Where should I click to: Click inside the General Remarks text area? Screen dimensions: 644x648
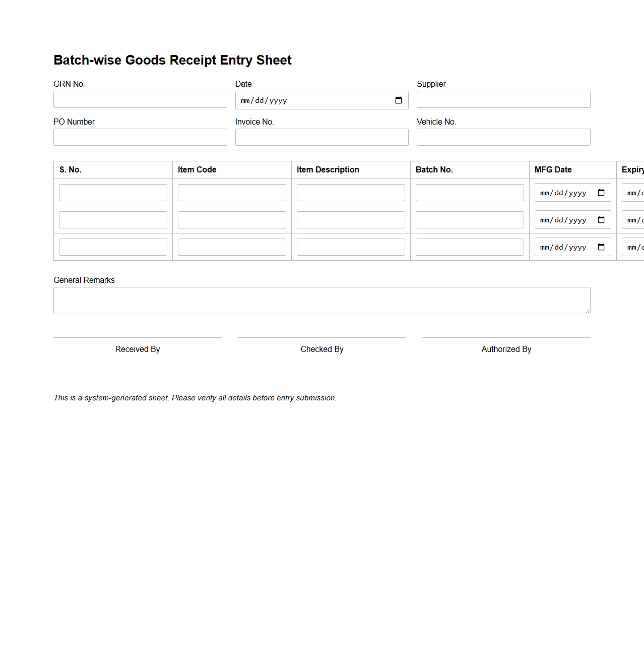tap(321, 300)
